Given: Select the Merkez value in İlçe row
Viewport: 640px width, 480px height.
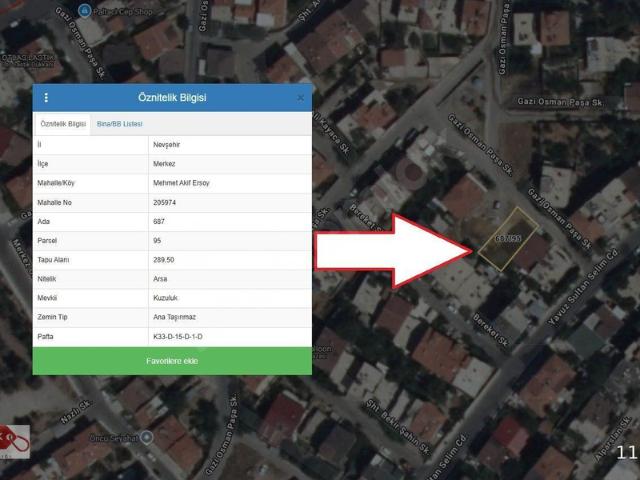Looking at the screenshot, I should pyautogui.click(x=164, y=164).
